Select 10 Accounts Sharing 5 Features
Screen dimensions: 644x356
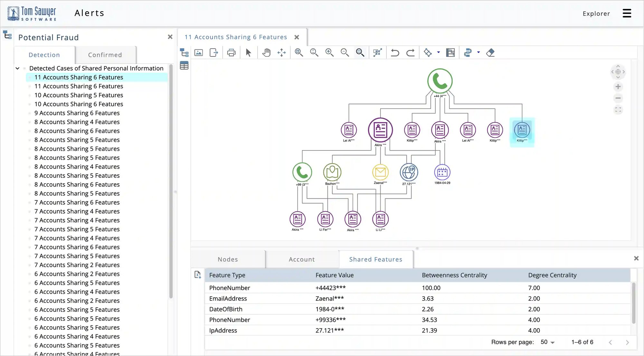click(79, 95)
